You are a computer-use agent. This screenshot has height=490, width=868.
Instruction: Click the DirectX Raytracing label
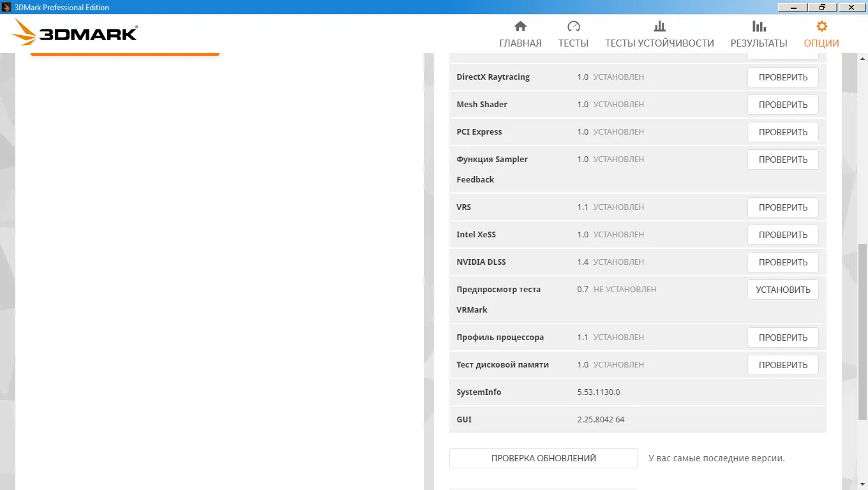[x=493, y=77]
